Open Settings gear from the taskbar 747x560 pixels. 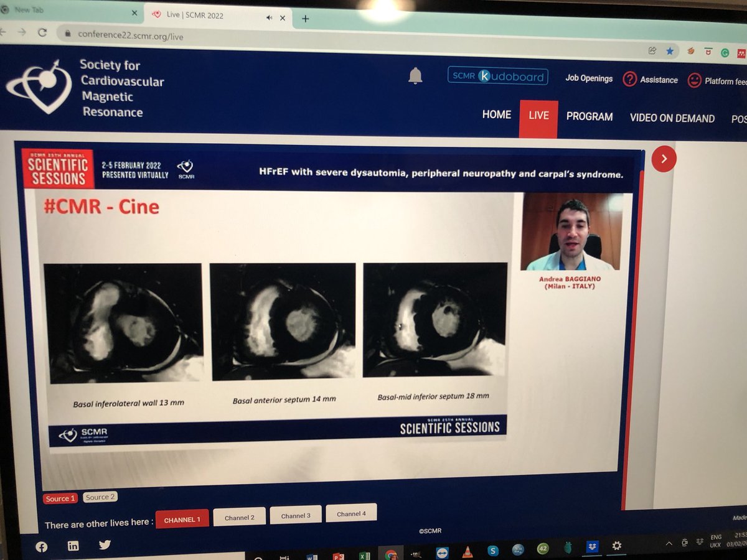tap(616, 546)
